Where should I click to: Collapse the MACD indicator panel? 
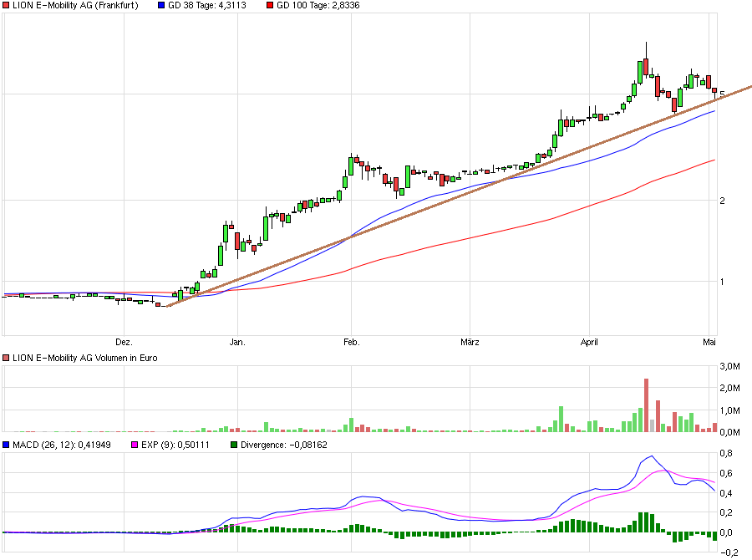6,444
